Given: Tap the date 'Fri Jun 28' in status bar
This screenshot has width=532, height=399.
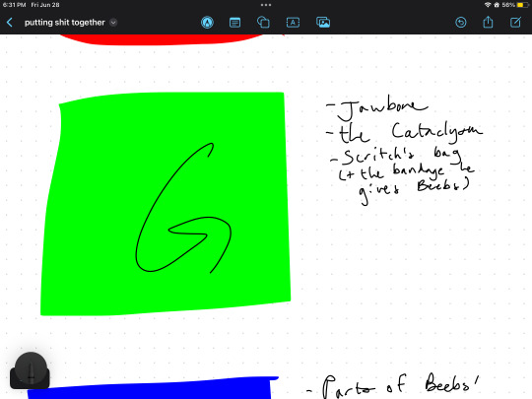Looking at the screenshot, I should (45, 5).
